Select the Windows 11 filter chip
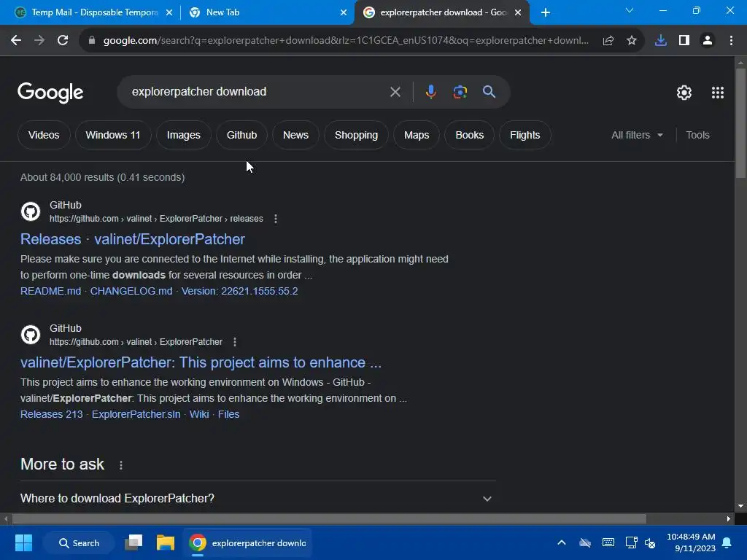The width and height of the screenshot is (747, 560). point(113,135)
